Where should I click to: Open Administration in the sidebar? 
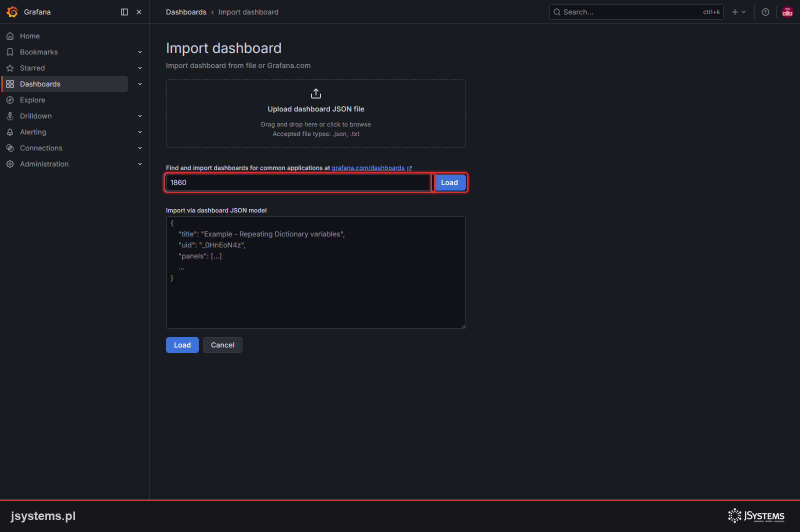pyautogui.click(x=44, y=164)
